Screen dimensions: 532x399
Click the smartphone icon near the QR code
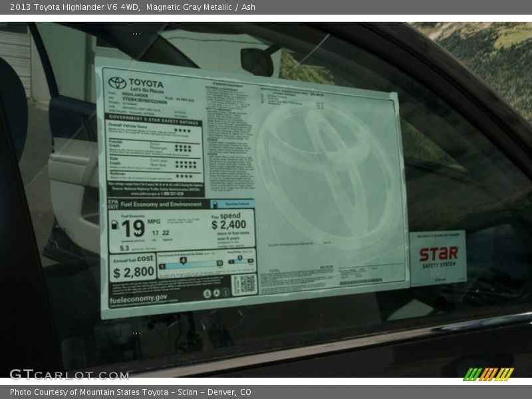(225, 292)
